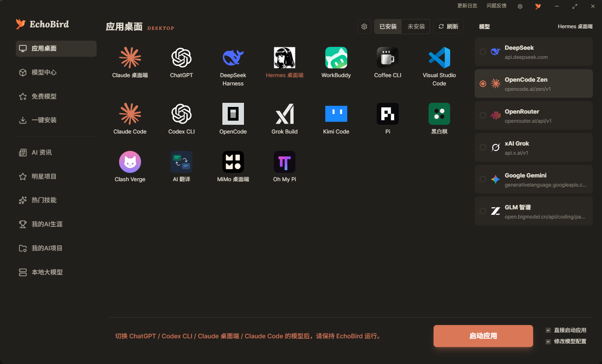Open the Grok Build app icon
The height and width of the screenshot is (364, 602).
point(285,114)
